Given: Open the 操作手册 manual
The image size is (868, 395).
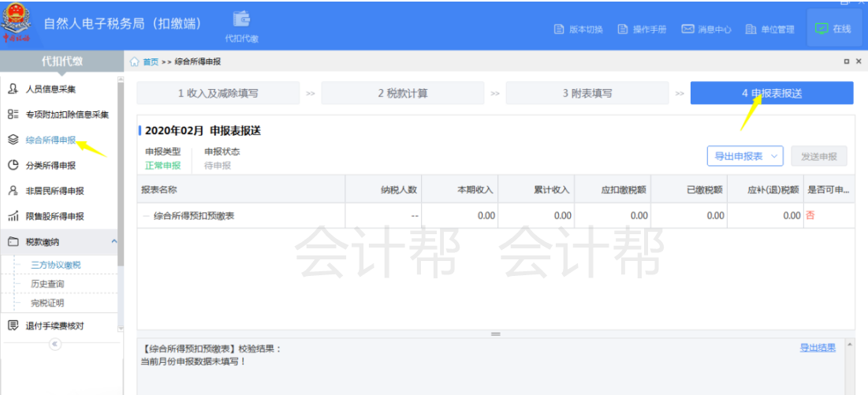Looking at the screenshot, I should [x=643, y=29].
